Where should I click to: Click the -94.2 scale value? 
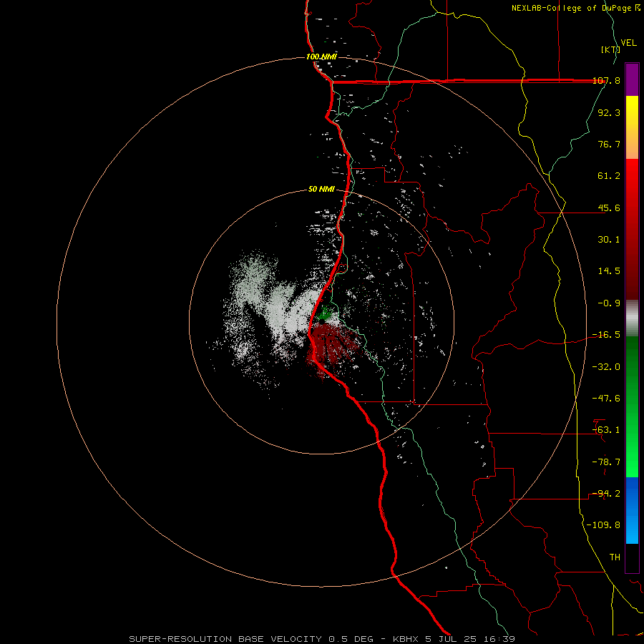606,494
